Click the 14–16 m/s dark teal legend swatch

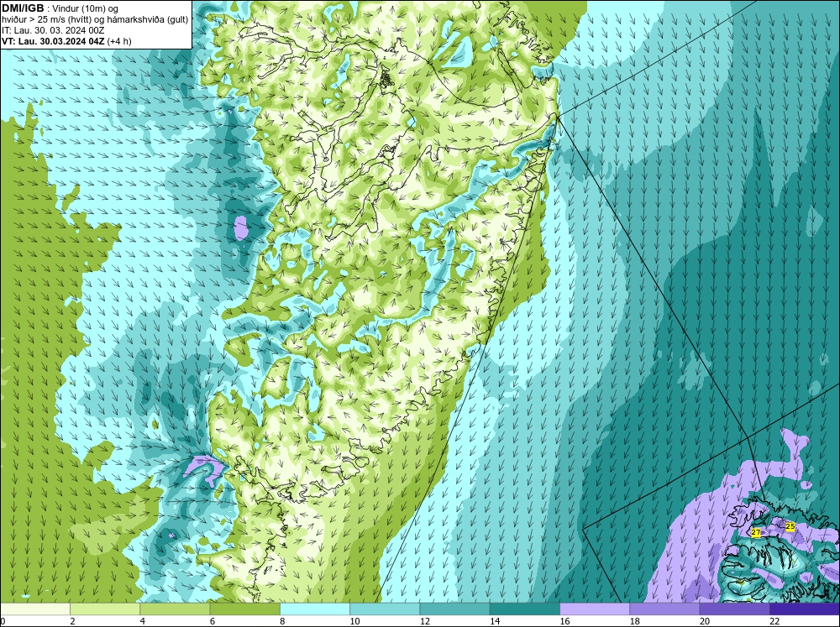tap(525, 609)
